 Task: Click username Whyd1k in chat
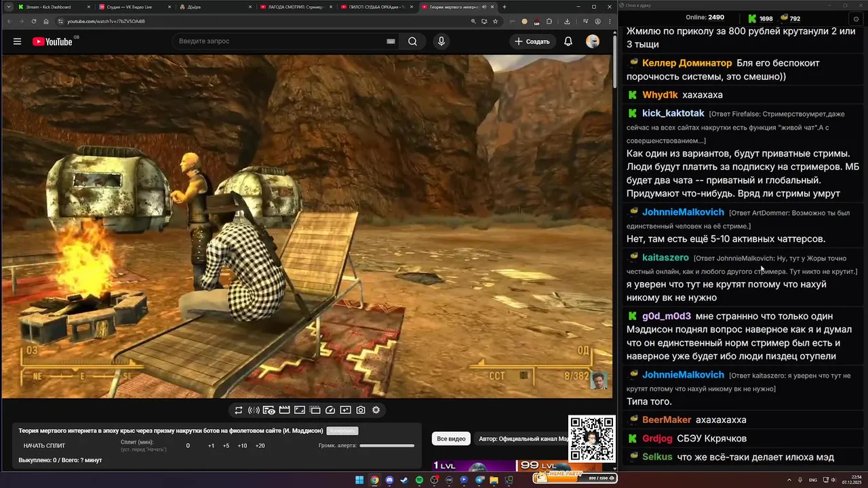tap(660, 95)
